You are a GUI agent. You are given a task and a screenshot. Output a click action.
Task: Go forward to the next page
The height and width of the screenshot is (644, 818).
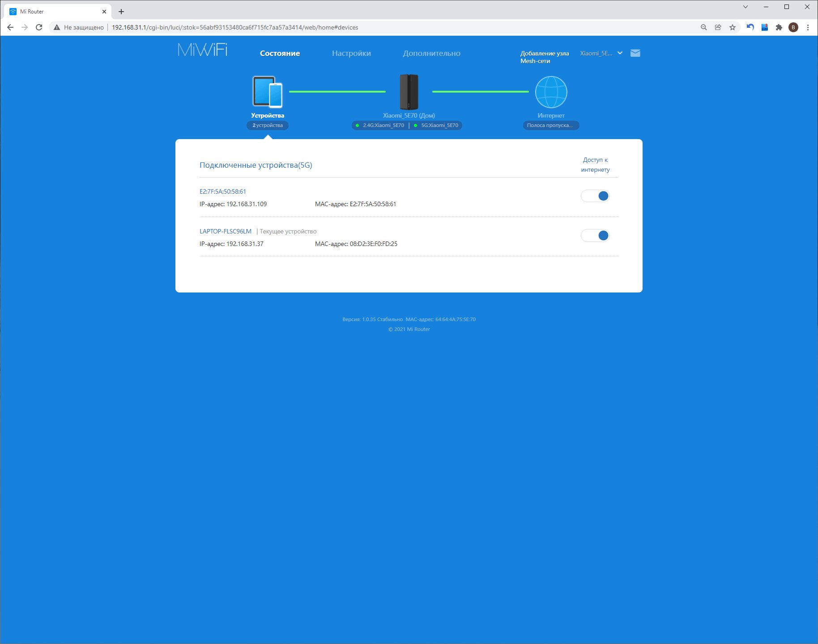coord(25,27)
